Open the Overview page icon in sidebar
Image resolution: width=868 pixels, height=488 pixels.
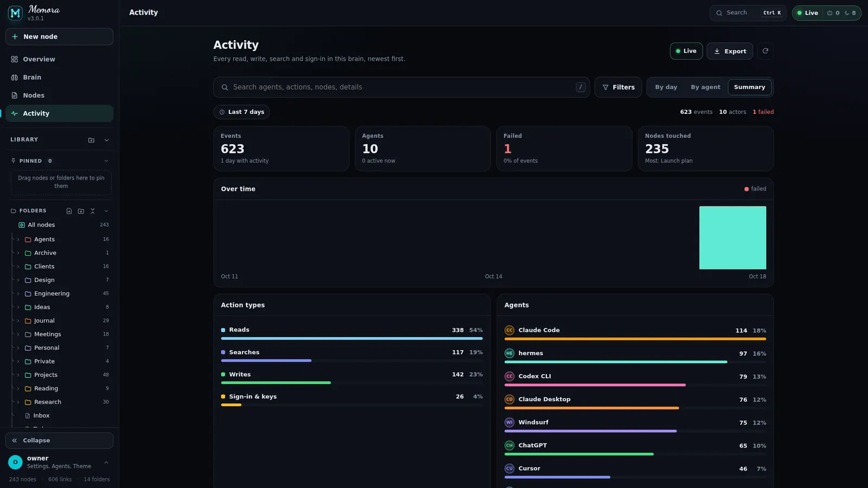pos(15,59)
